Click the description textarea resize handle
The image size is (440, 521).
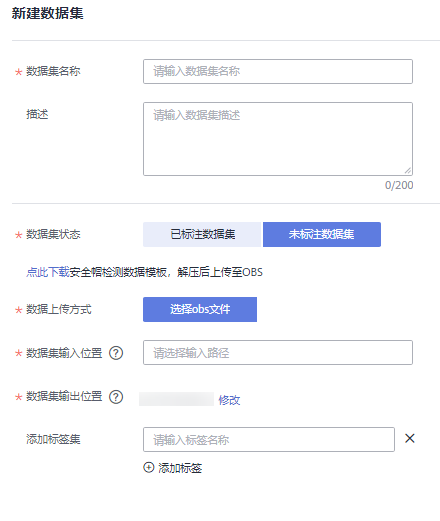point(408,171)
